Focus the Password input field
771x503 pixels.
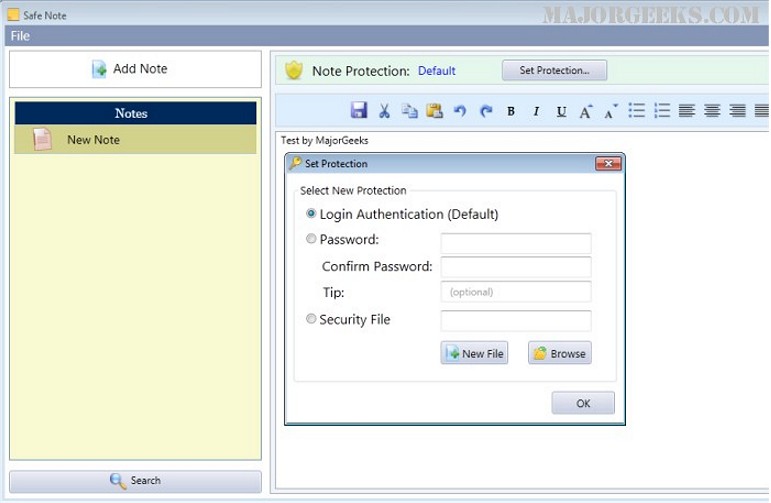516,243
